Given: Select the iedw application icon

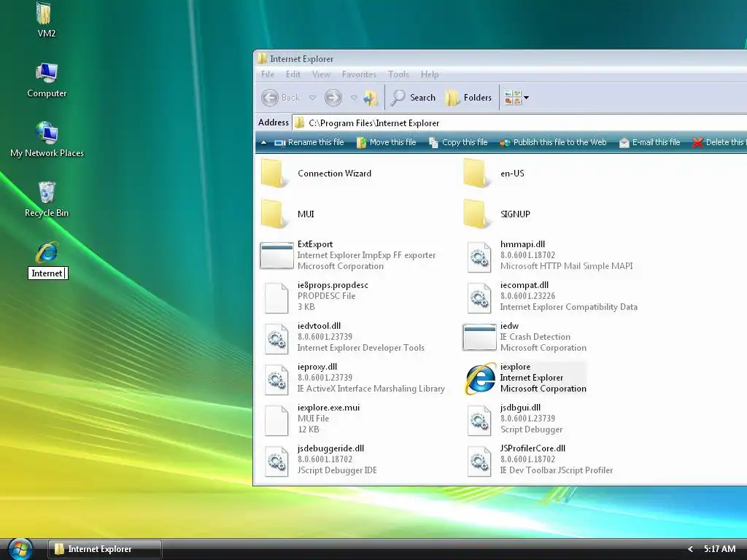Looking at the screenshot, I should coord(479,337).
